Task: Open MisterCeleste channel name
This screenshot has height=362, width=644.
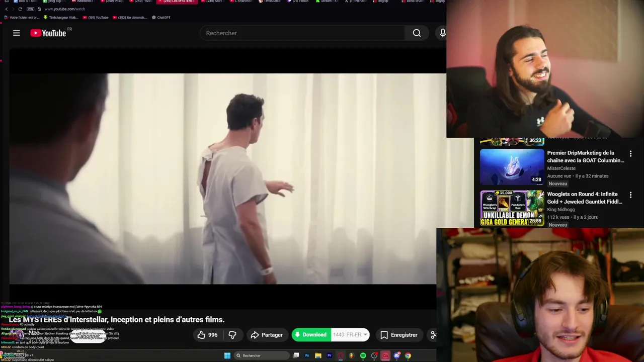Action: [561, 168]
